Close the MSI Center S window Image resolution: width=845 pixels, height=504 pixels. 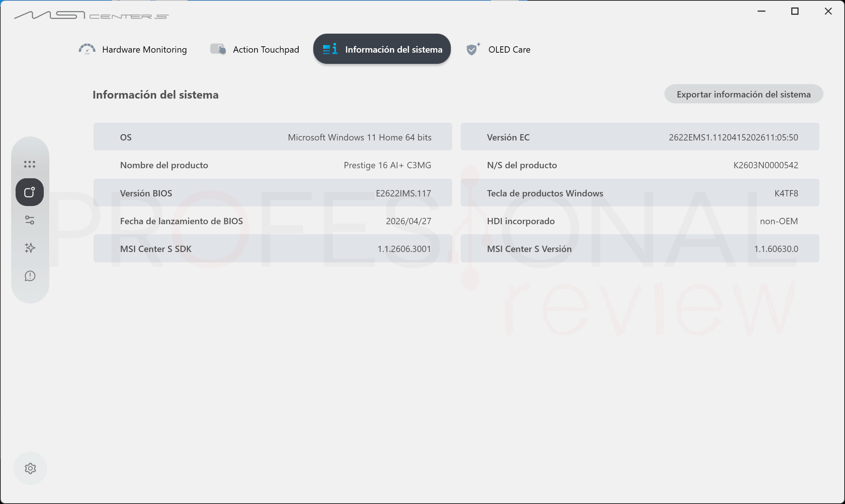coord(828,11)
